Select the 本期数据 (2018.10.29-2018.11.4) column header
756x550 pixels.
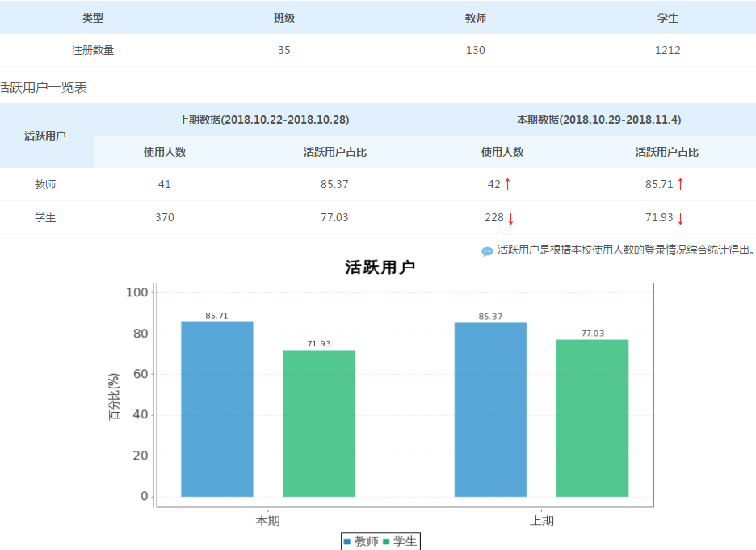tap(598, 120)
